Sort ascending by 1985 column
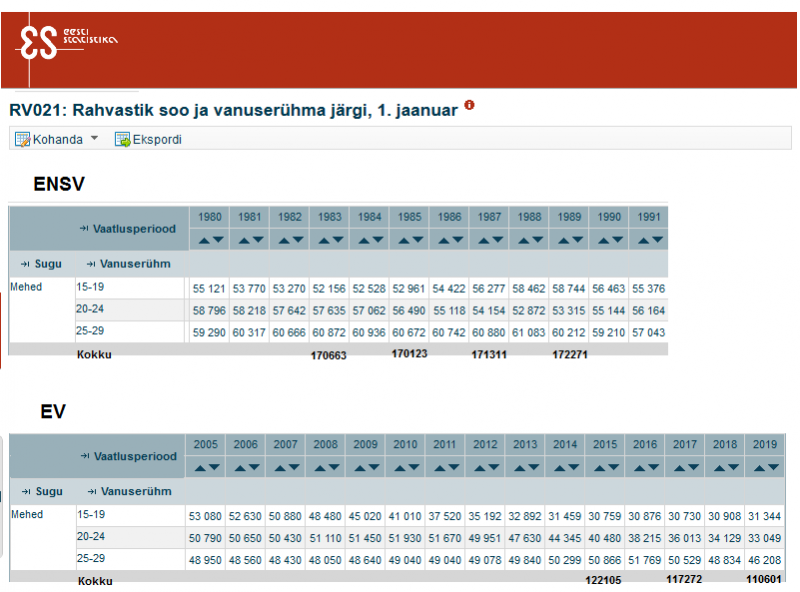Viewport: 800px width, 592px height. pos(403,240)
